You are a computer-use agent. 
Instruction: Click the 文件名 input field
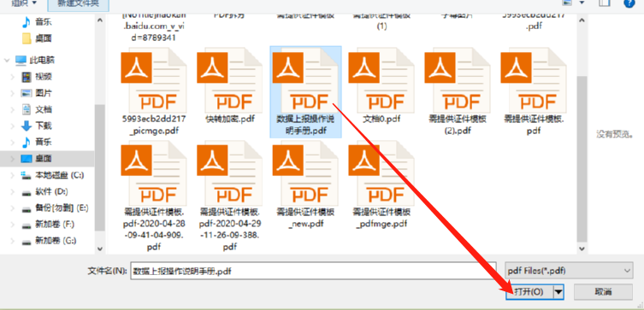(x=313, y=271)
